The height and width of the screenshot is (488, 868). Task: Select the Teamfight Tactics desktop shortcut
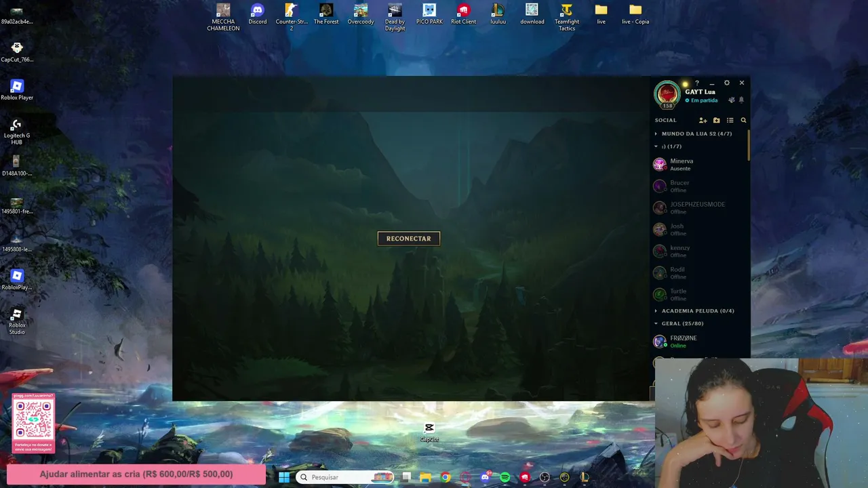(567, 17)
